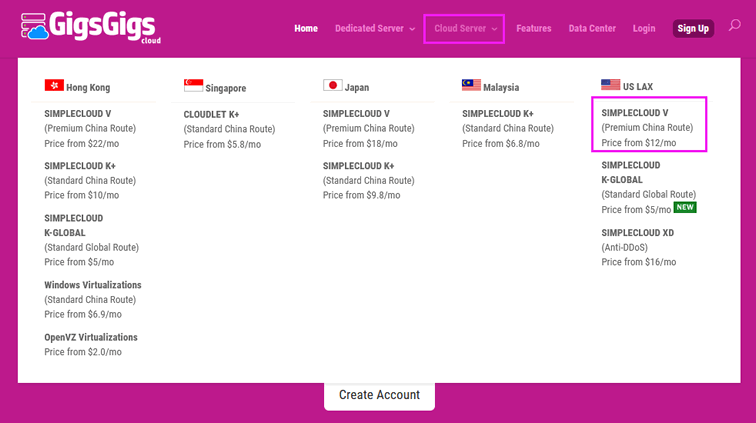Viewport: 756px width, 423px height.
Task: Click the US LAX column heading
Action: (x=637, y=87)
